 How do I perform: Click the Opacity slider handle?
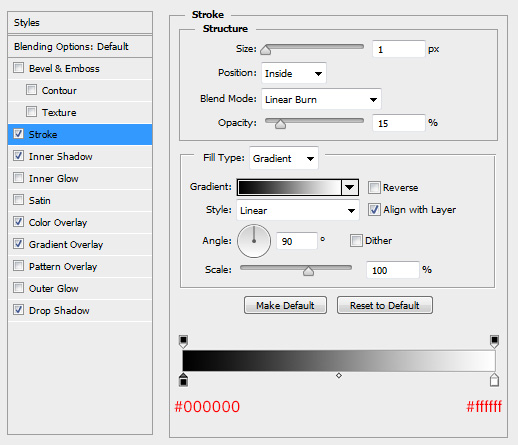coord(280,124)
